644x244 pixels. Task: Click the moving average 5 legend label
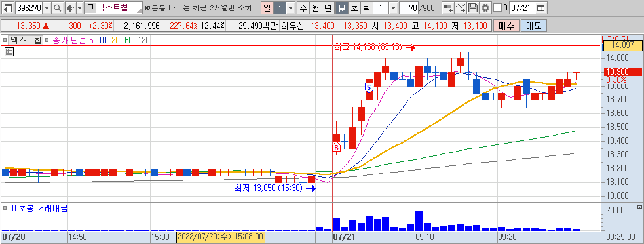[91, 40]
